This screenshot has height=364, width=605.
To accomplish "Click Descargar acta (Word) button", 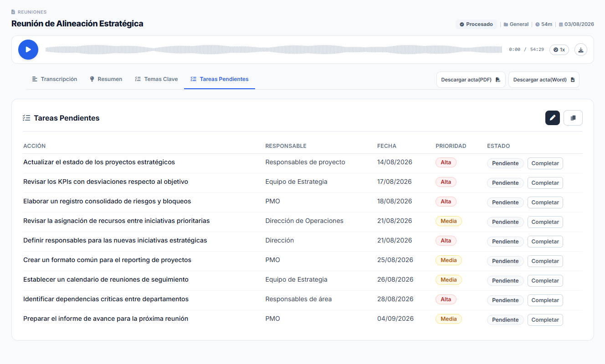I will 544,80.
